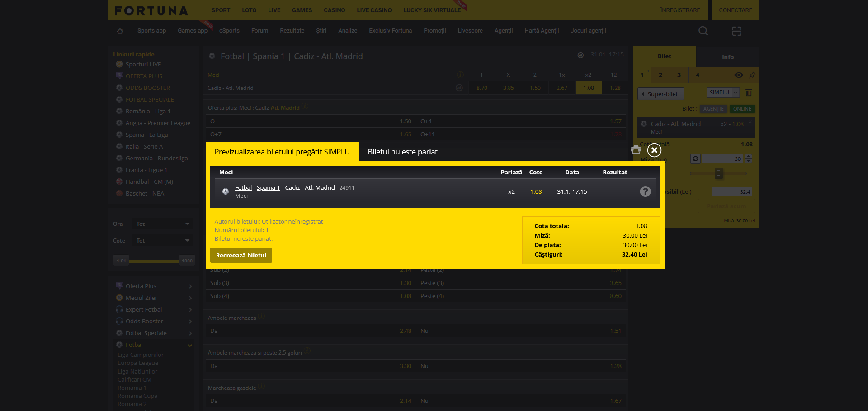Open the LOTO top menu

pos(249,10)
